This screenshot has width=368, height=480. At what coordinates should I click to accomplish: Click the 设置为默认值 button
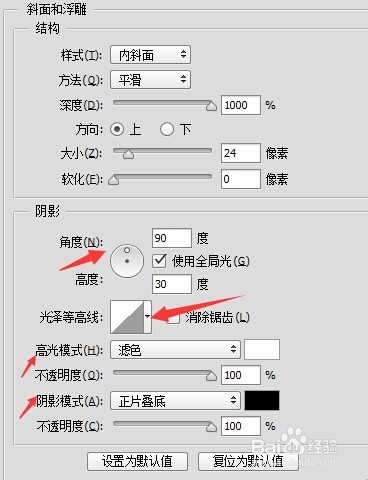pos(137,462)
